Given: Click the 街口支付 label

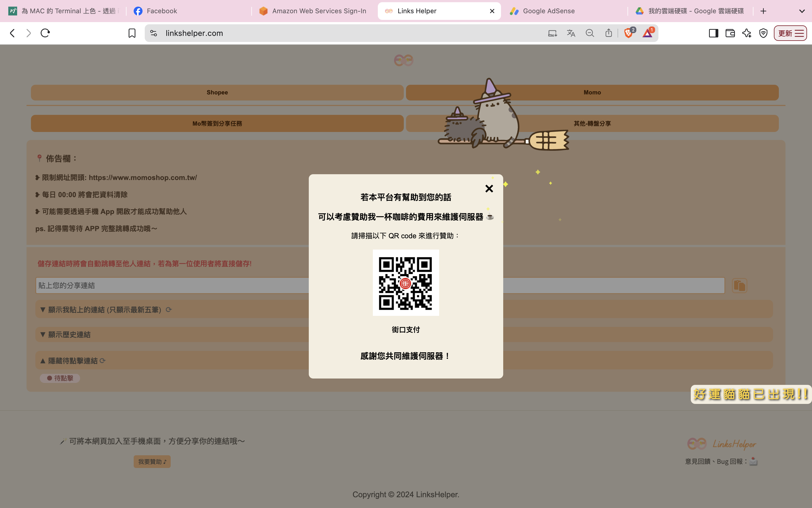Looking at the screenshot, I should pos(406,330).
